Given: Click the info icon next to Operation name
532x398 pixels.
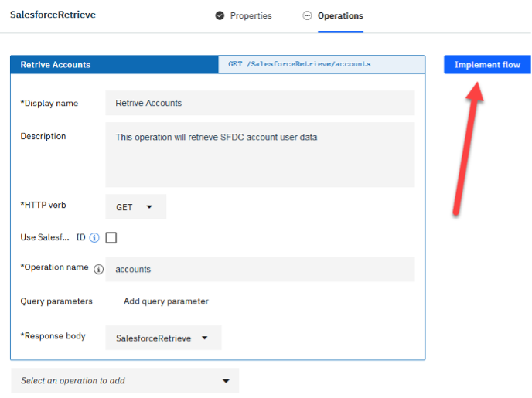Looking at the screenshot, I should [x=98, y=270].
